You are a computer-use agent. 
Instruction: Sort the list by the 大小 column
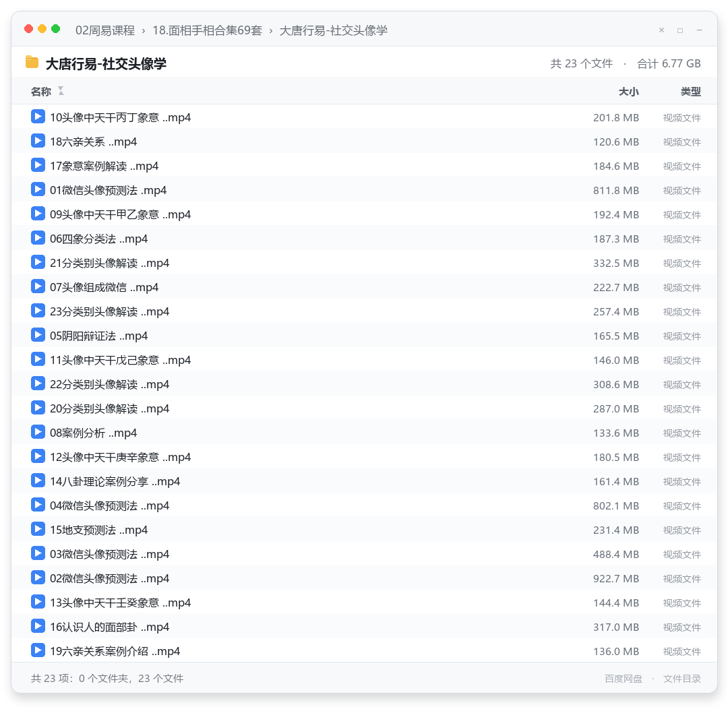pyautogui.click(x=629, y=92)
